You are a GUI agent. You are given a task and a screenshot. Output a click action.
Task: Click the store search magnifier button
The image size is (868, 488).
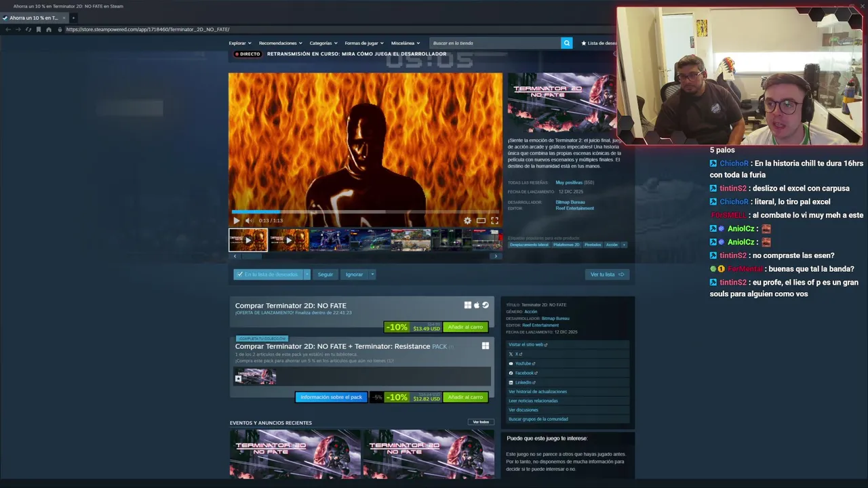pos(567,43)
